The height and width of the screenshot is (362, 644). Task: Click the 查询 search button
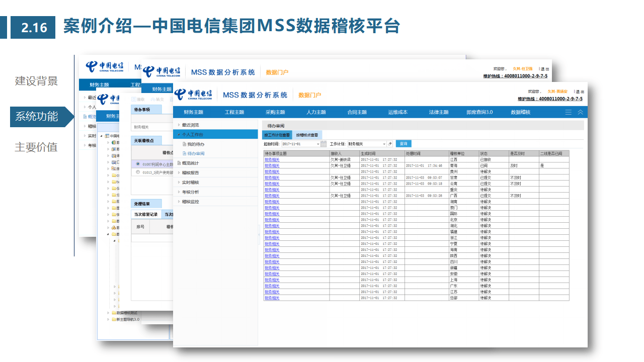coord(404,144)
